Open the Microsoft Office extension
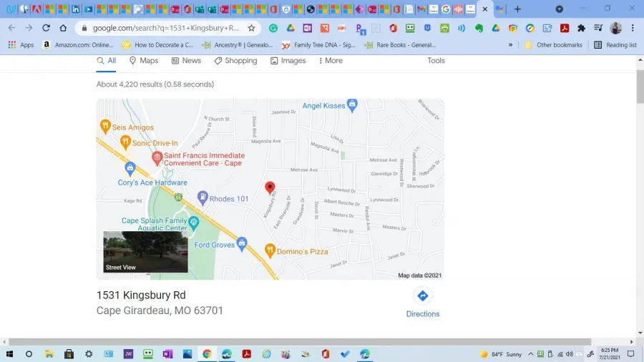Screen dimensions: 644x362 pyautogui.click(x=393, y=28)
